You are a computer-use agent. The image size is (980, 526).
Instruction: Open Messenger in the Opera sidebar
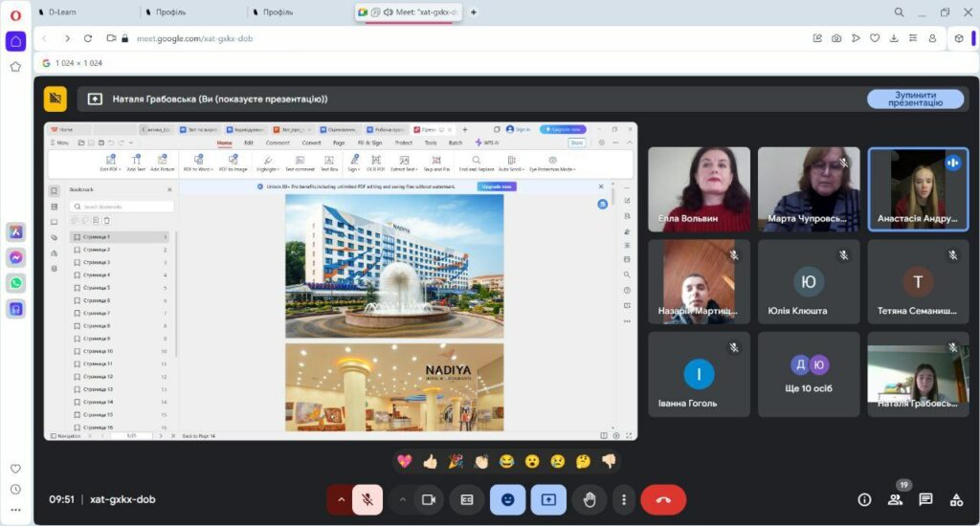pos(16,257)
